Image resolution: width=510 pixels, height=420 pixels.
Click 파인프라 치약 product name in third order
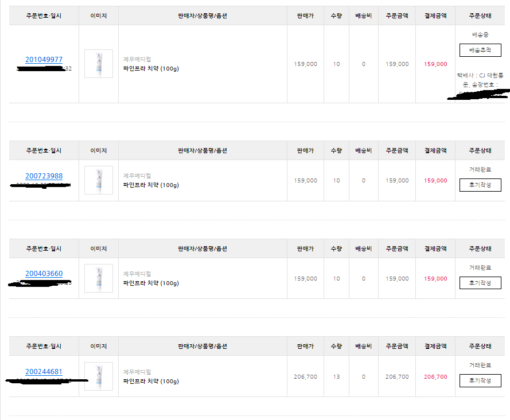click(x=151, y=283)
